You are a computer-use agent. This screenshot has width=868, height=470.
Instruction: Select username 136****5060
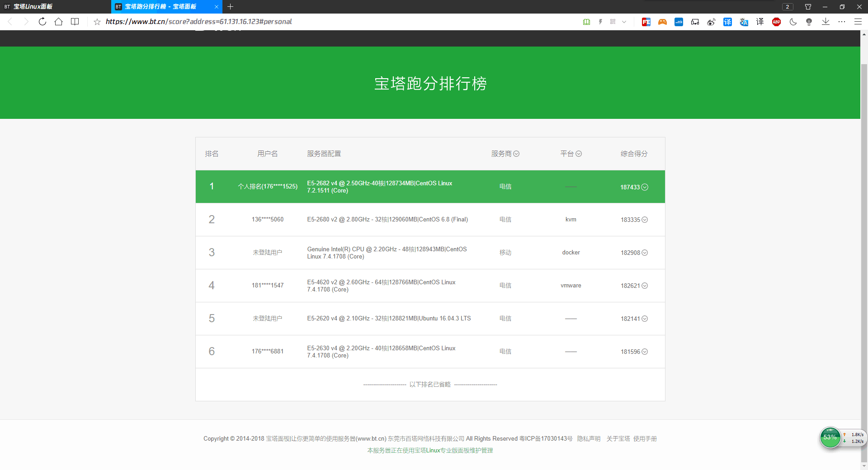(268, 219)
